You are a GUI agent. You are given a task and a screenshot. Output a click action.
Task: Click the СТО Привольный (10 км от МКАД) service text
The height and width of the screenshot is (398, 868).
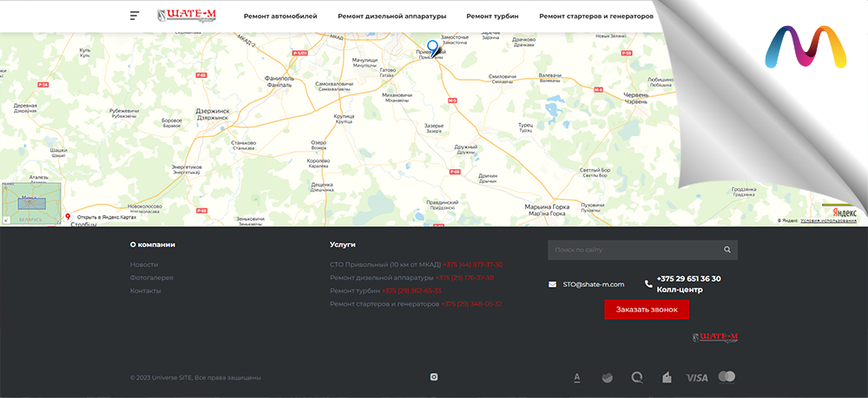[x=385, y=264]
